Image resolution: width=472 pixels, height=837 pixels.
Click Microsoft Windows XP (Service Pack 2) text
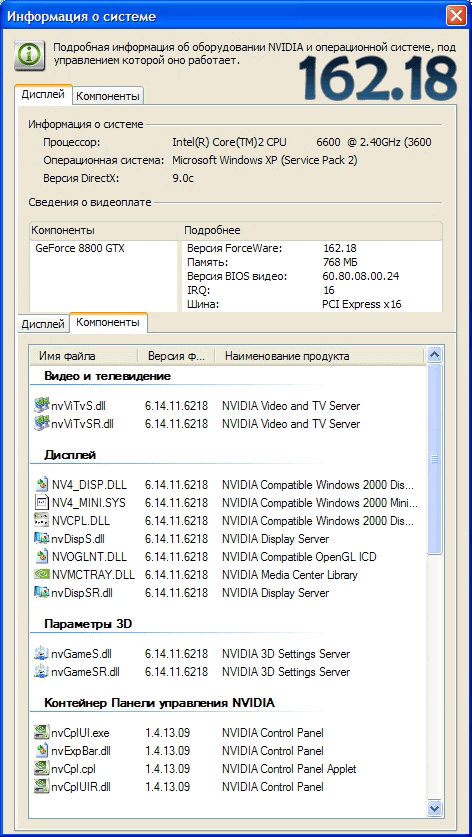click(x=265, y=160)
